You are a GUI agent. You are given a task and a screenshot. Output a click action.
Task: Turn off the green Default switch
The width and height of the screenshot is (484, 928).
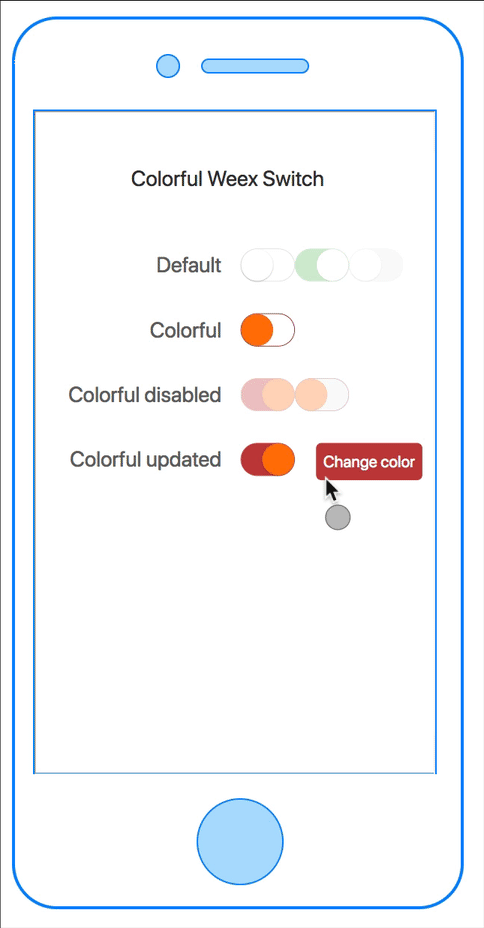pyautogui.click(x=322, y=265)
